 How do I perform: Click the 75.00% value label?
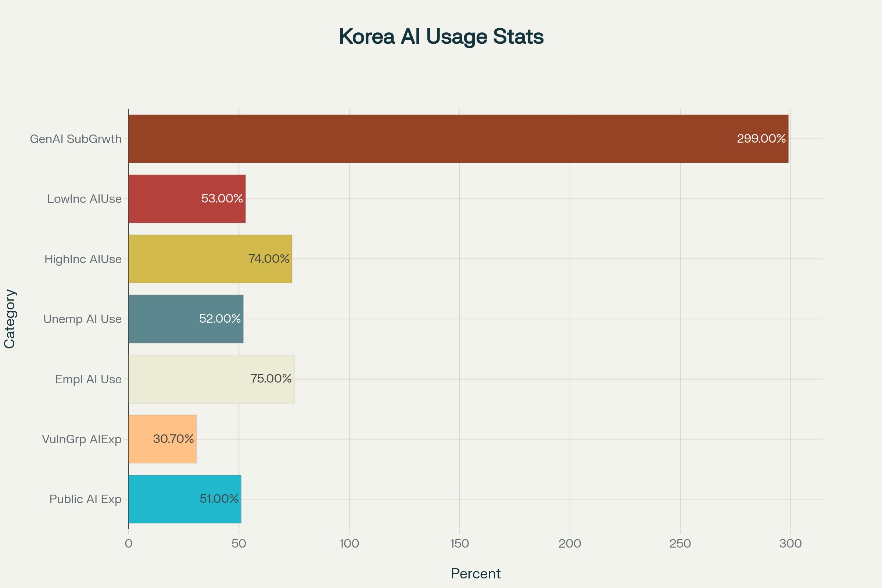pyautogui.click(x=271, y=379)
